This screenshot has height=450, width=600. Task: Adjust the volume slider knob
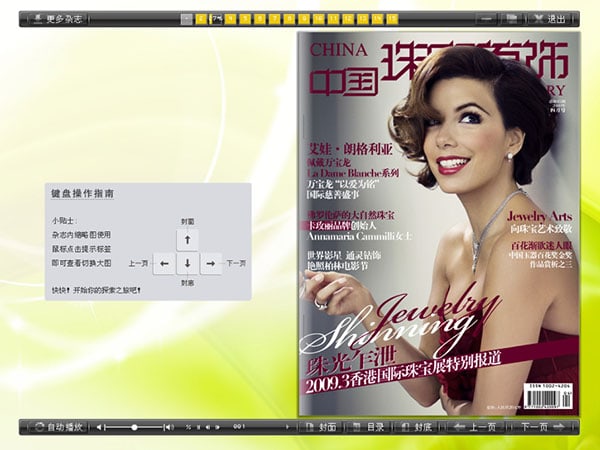pos(134,427)
